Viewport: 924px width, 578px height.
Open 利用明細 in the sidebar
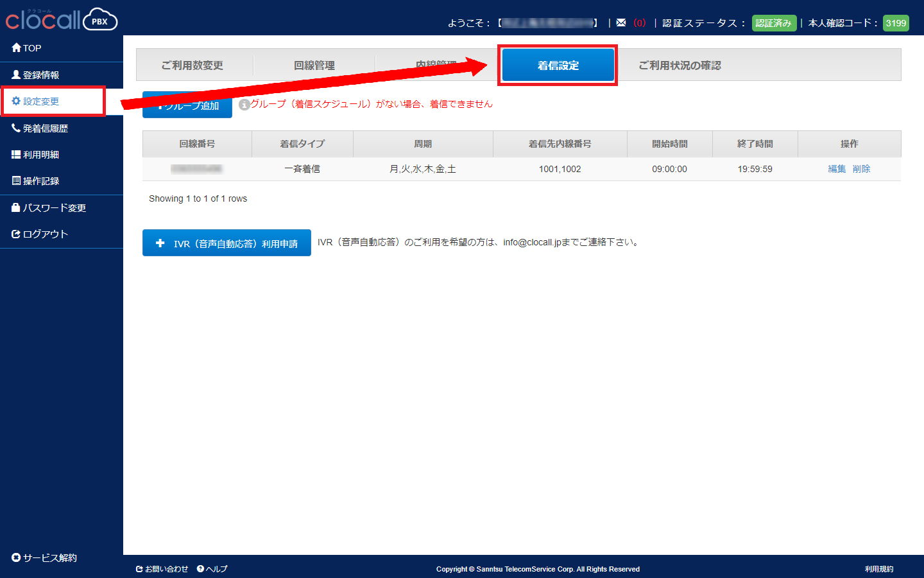click(35, 155)
